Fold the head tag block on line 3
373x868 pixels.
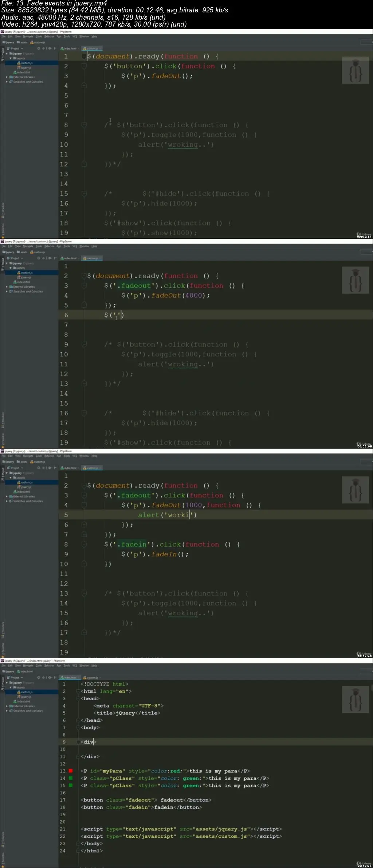(78, 699)
